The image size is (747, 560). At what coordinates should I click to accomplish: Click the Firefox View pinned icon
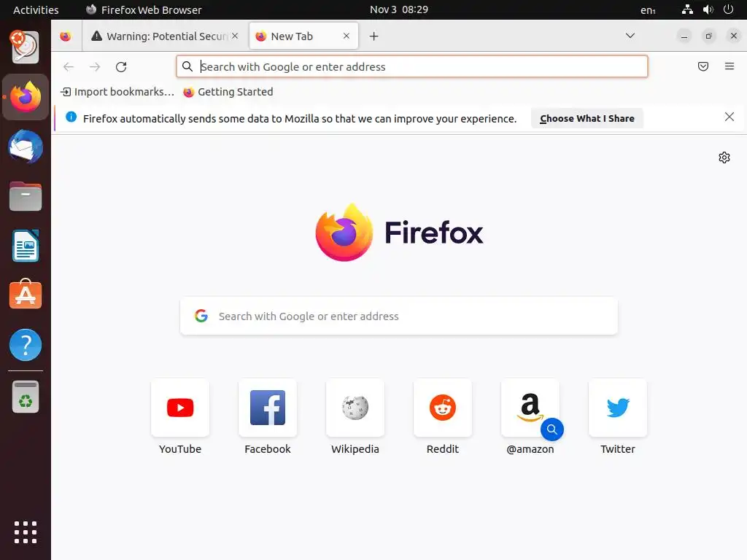66,36
